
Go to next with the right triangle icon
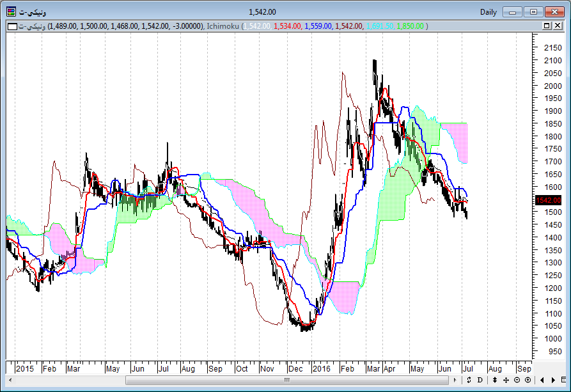point(553,380)
